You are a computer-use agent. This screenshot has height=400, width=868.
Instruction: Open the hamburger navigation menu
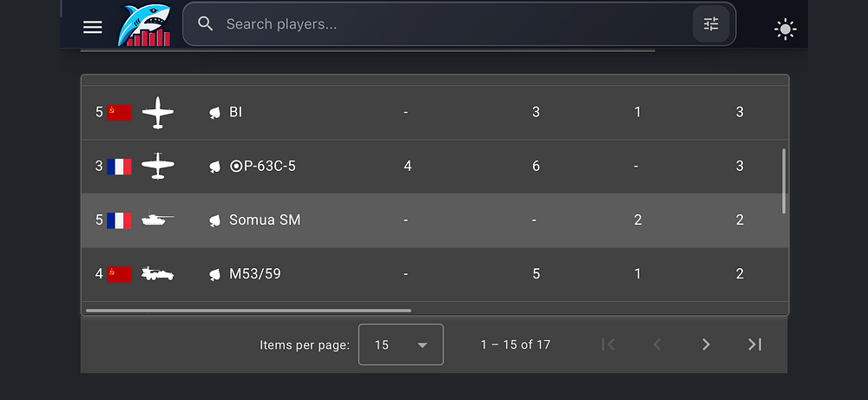coord(93,27)
